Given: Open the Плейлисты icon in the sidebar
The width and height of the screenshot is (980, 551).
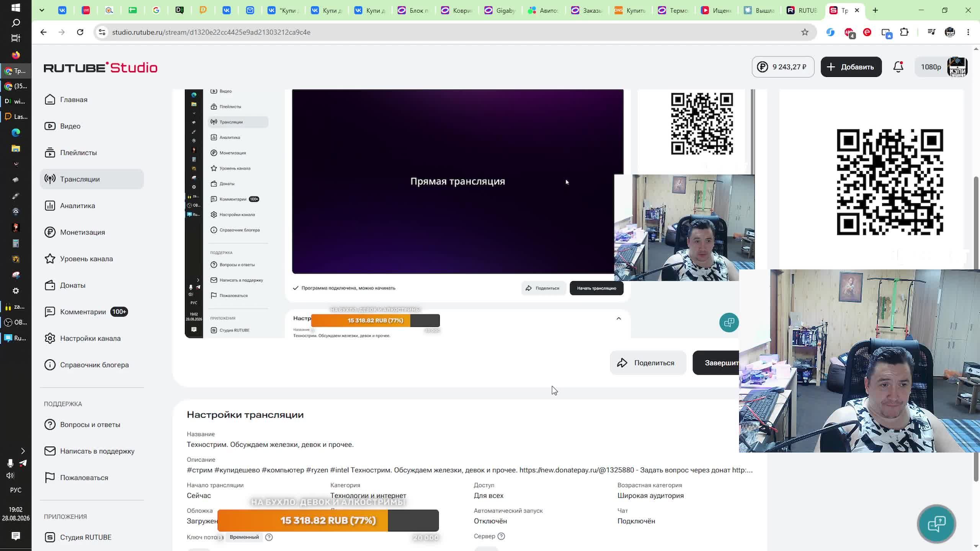Looking at the screenshot, I should pyautogui.click(x=50, y=153).
